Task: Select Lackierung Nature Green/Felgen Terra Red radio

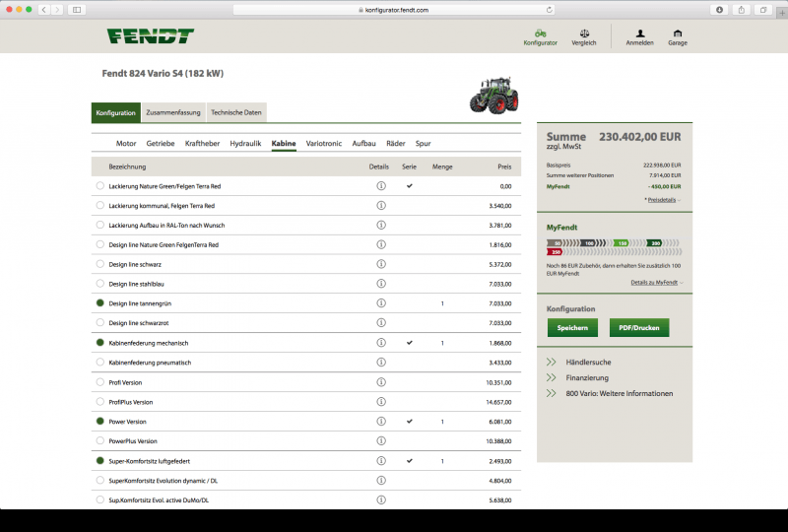Action: pos(100,185)
